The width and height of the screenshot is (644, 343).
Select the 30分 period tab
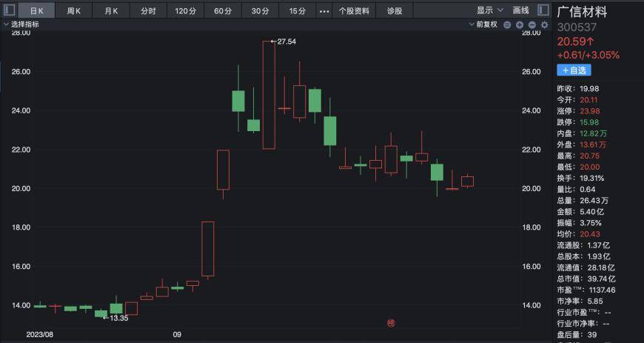tap(260, 11)
